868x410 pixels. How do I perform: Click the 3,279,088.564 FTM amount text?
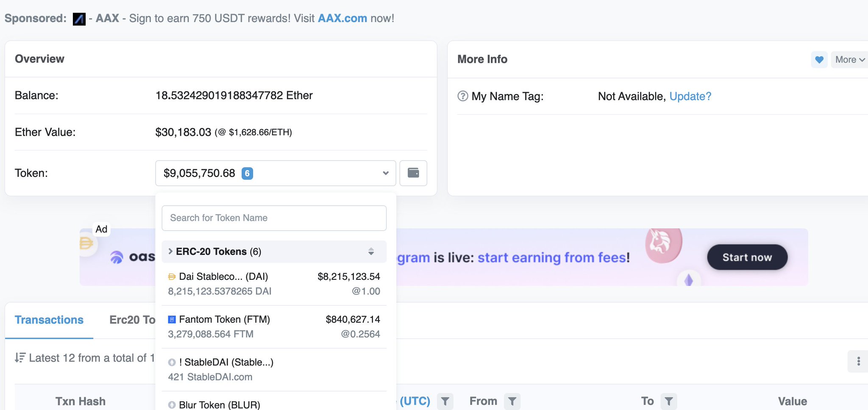point(211,334)
